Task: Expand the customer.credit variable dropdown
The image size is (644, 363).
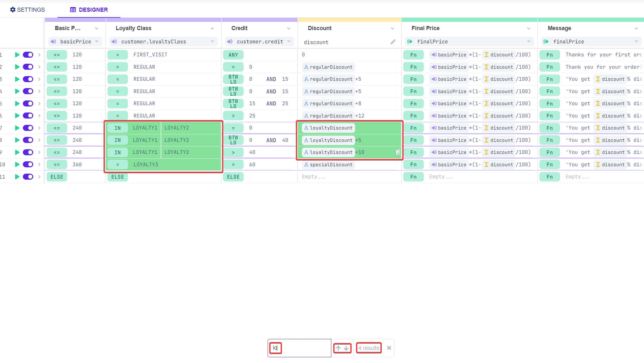Action: [289, 41]
